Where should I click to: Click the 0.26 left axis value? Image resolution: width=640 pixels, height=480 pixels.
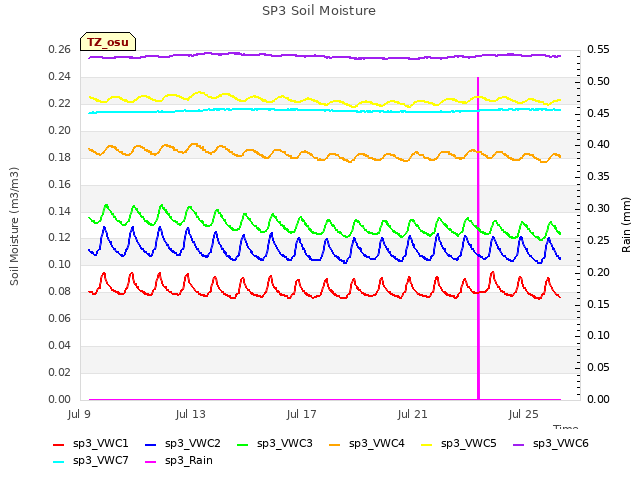tap(60, 50)
